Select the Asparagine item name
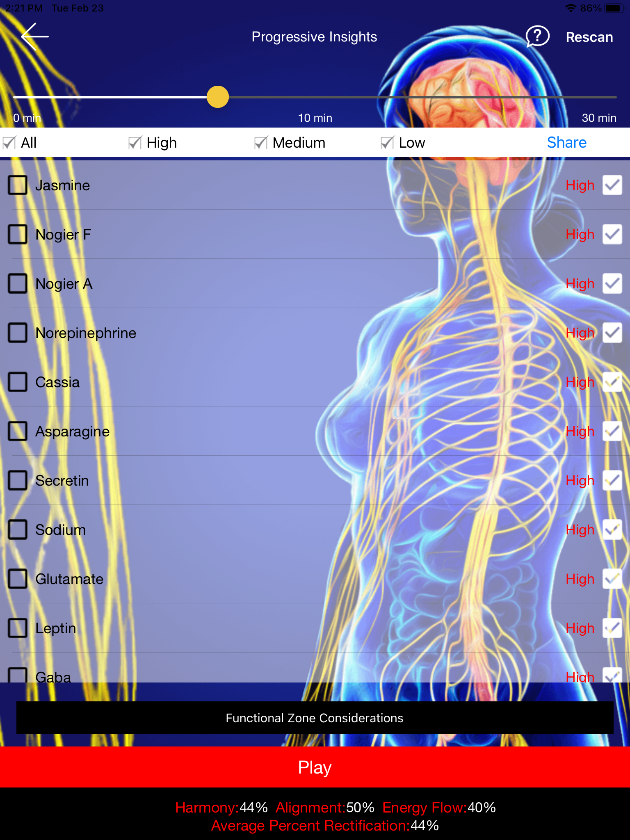Viewport: 630px width, 840px height. pos(73,432)
